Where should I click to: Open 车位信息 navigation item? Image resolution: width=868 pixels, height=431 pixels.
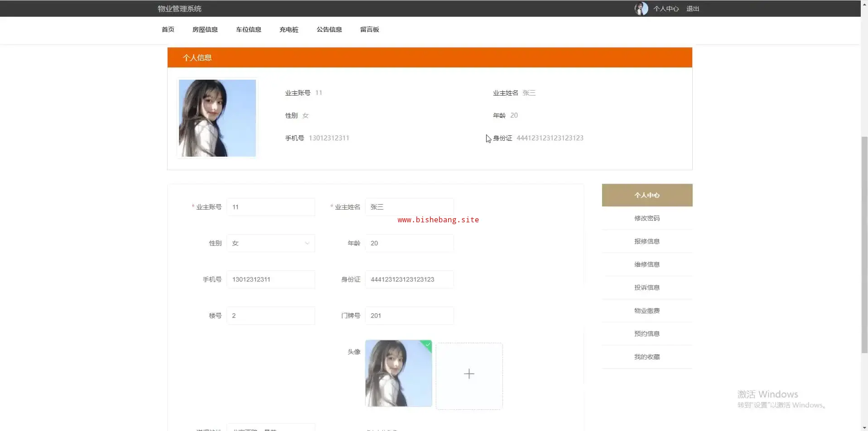[249, 29]
